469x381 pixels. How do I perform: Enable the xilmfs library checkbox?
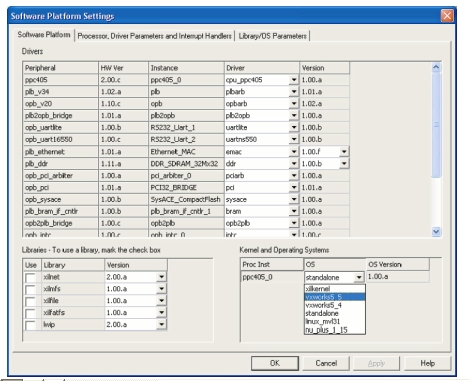30,289
